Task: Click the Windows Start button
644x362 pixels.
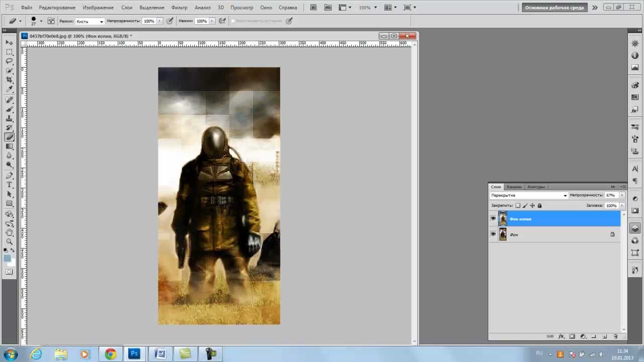Action: click(11, 354)
